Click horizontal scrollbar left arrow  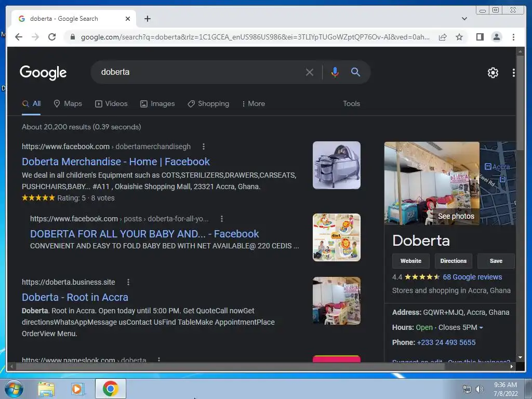pos(11,366)
